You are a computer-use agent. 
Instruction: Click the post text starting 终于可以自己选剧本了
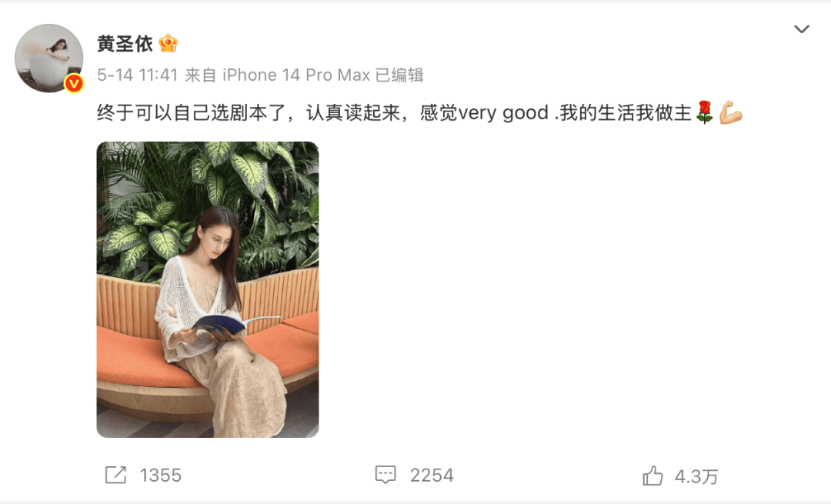pos(420,113)
